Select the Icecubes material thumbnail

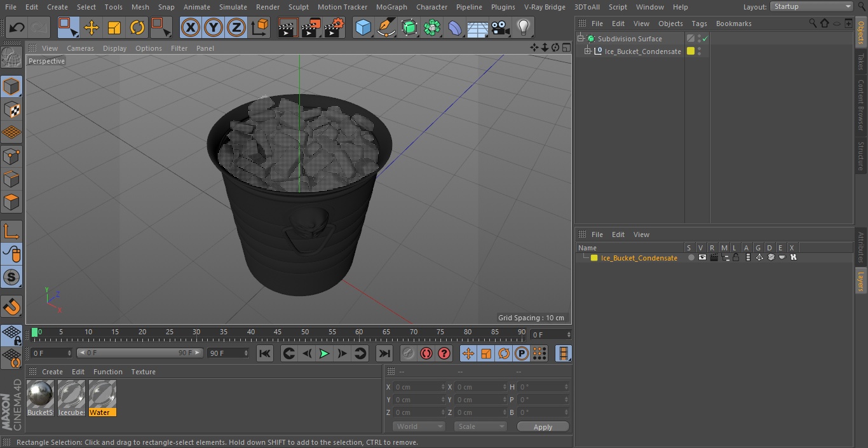pos(71,398)
